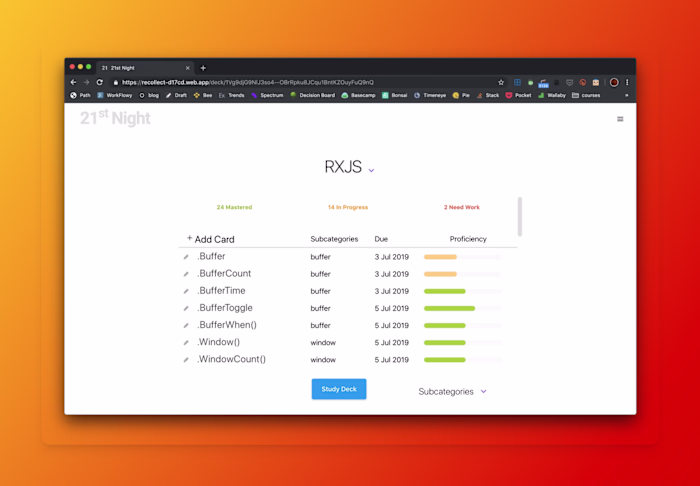Open the Bonsai bookmark
Screen dimensions: 700x486
tap(395, 96)
